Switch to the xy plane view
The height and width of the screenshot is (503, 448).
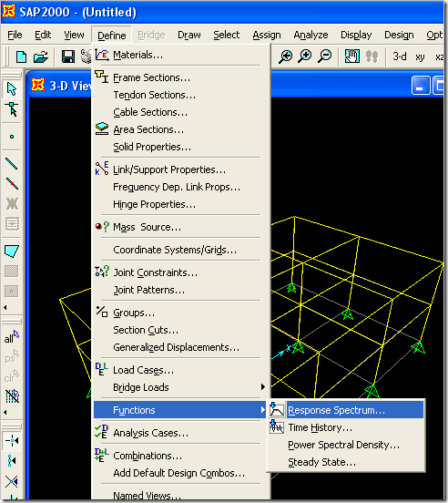[x=420, y=57]
